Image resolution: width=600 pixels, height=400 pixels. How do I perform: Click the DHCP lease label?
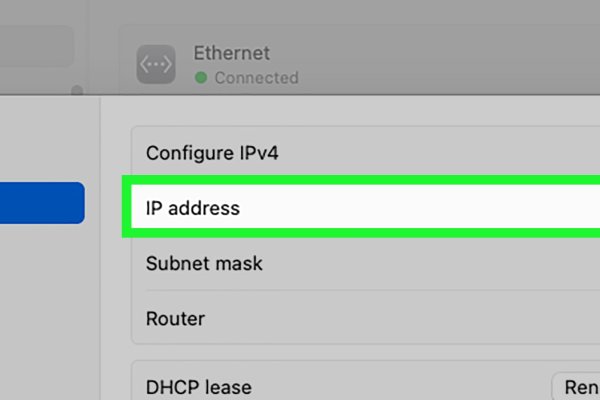[198, 387]
